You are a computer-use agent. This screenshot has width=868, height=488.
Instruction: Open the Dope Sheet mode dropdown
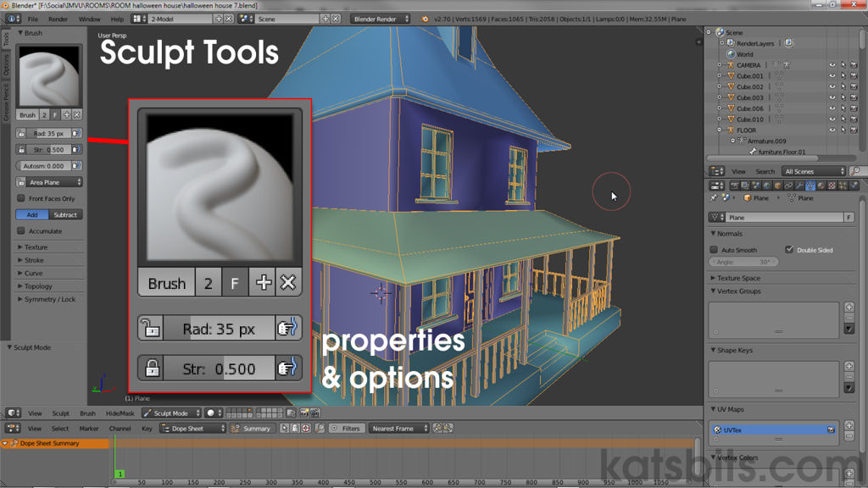coord(192,428)
